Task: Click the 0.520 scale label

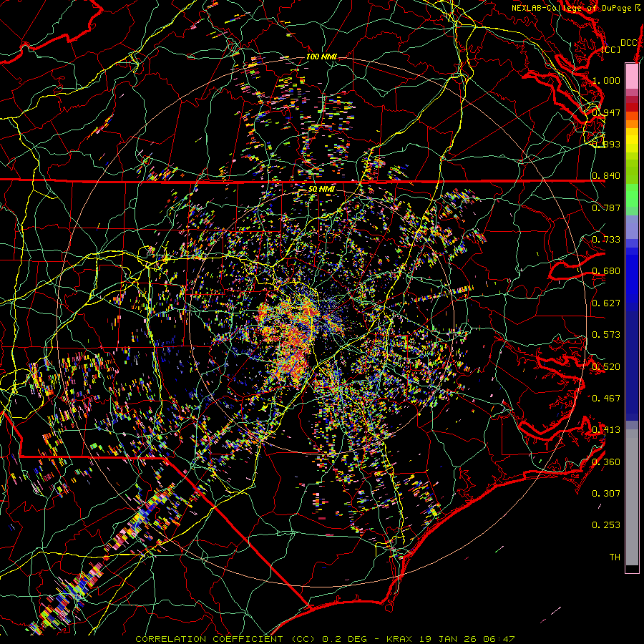Action: point(606,366)
